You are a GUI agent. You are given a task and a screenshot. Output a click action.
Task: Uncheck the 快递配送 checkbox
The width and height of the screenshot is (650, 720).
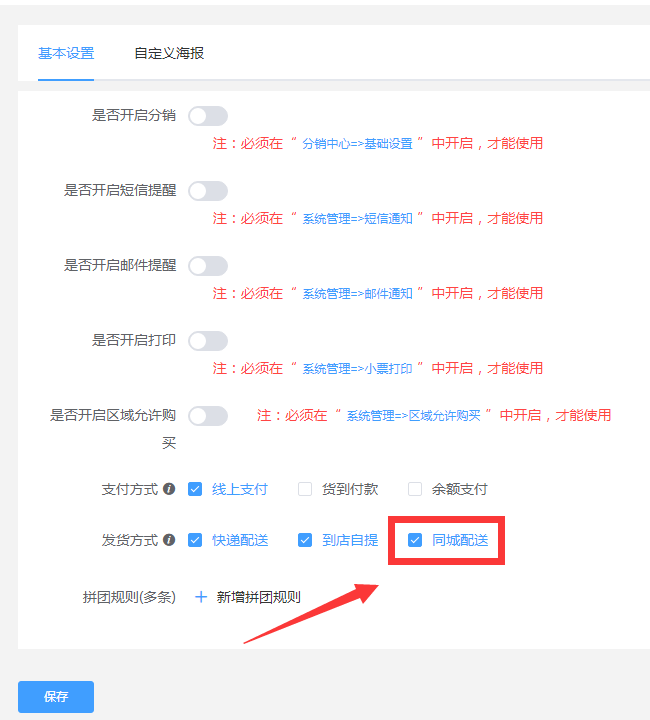point(195,540)
